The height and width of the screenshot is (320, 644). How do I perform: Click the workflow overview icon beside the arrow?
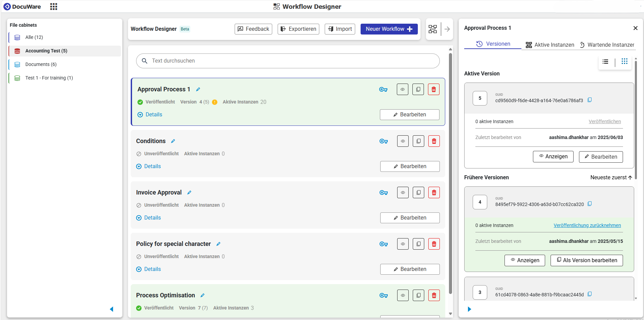click(432, 29)
